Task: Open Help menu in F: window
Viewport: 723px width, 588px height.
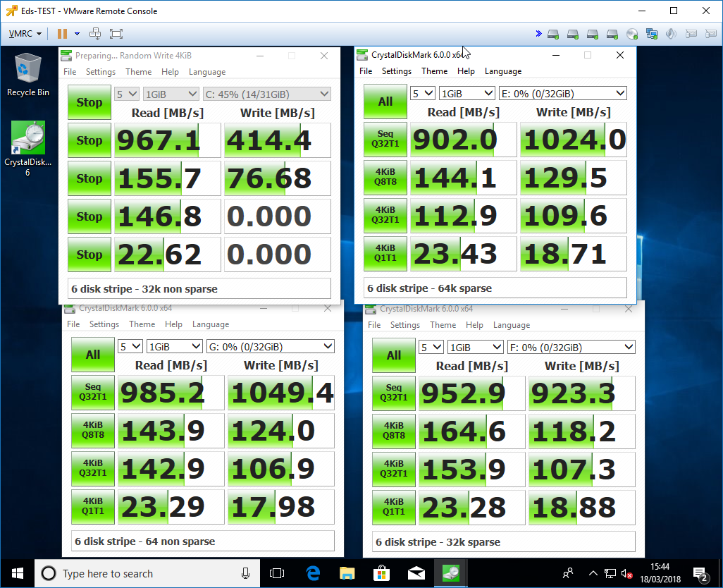Action: click(x=474, y=325)
